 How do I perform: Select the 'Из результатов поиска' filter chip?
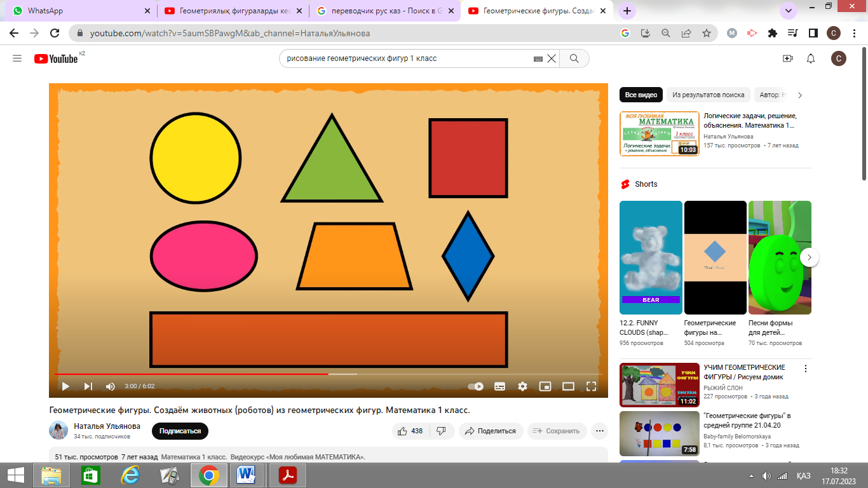pos(708,95)
